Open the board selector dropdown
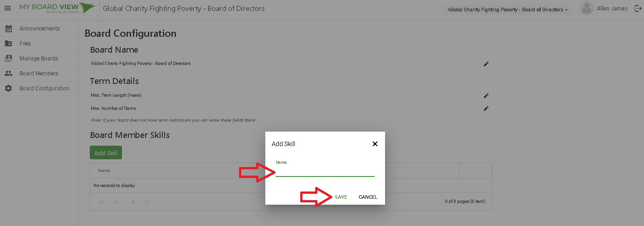644x226 pixels. point(507,10)
